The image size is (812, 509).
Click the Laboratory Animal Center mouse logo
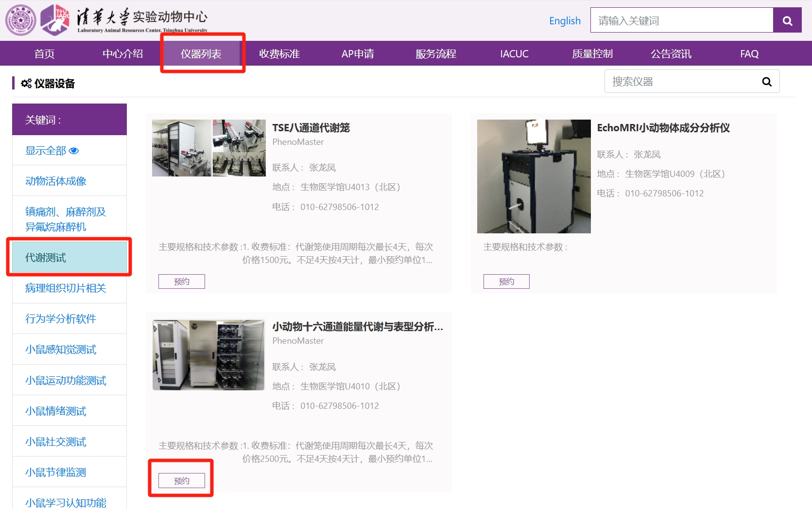click(54, 20)
